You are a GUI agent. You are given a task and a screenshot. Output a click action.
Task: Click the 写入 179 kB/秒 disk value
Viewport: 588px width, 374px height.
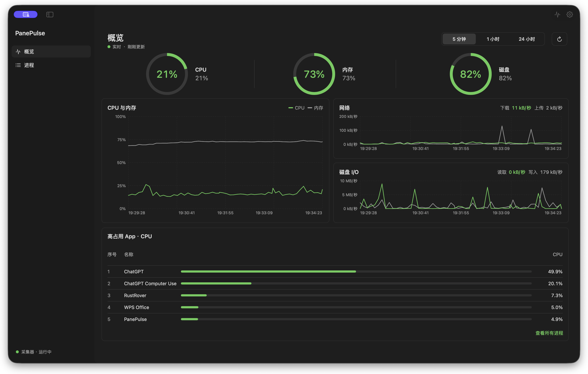pos(545,172)
